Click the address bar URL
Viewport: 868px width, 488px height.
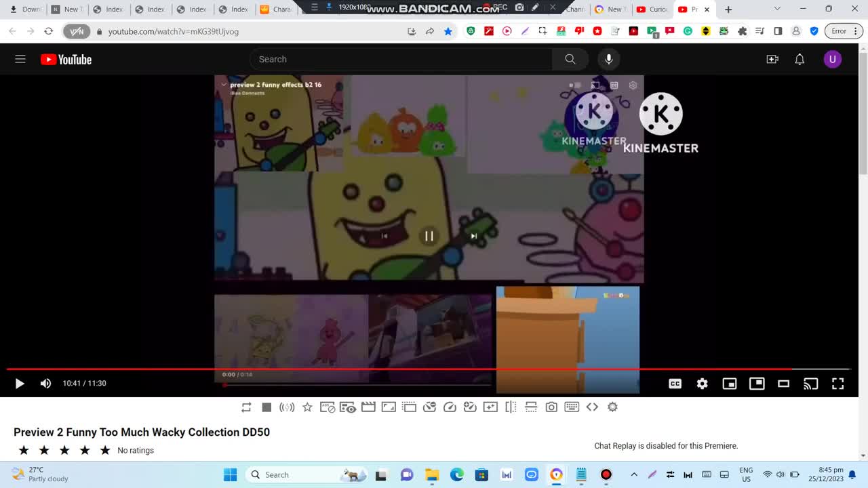(174, 31)
